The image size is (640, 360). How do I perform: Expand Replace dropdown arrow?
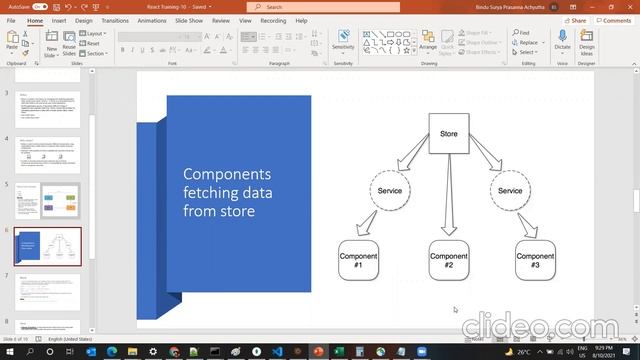click(x=543, y=42)
